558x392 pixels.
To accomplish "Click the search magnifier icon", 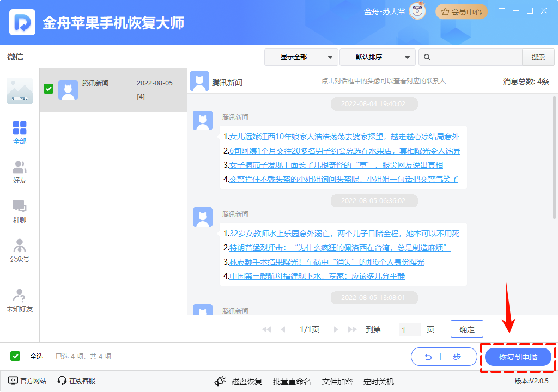I will (x=427, y=57).
